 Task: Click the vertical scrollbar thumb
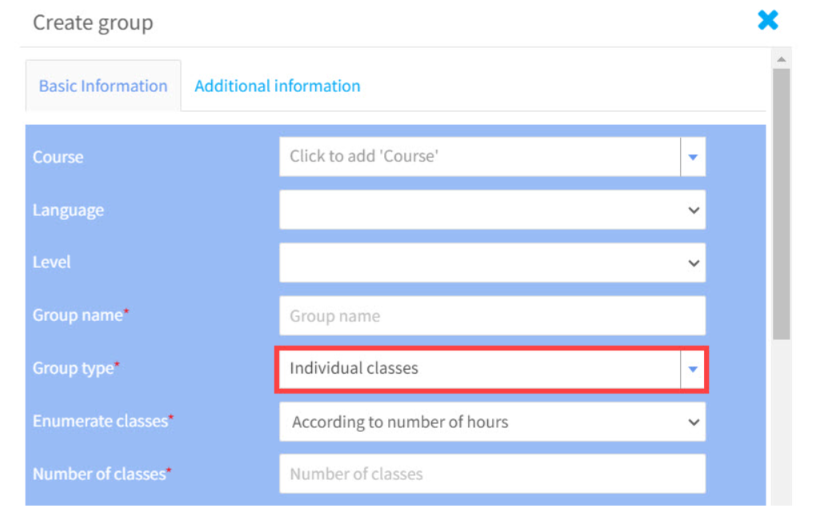[x=781, y=204]
